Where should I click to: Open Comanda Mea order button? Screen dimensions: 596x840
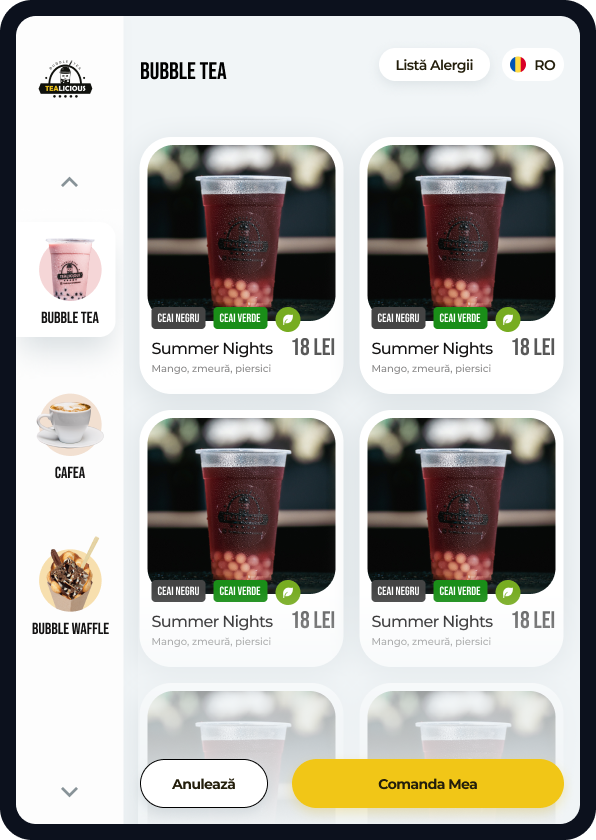click(x=428, y=783)
